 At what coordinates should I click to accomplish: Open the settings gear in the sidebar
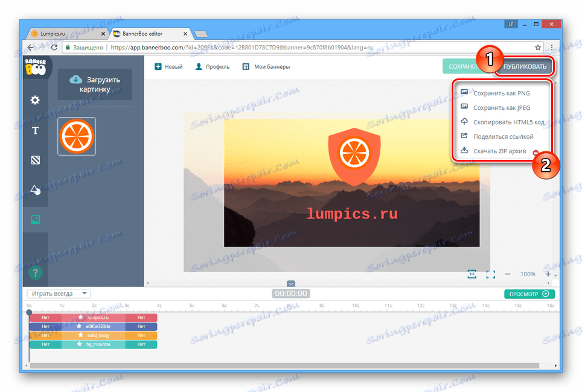35,100
